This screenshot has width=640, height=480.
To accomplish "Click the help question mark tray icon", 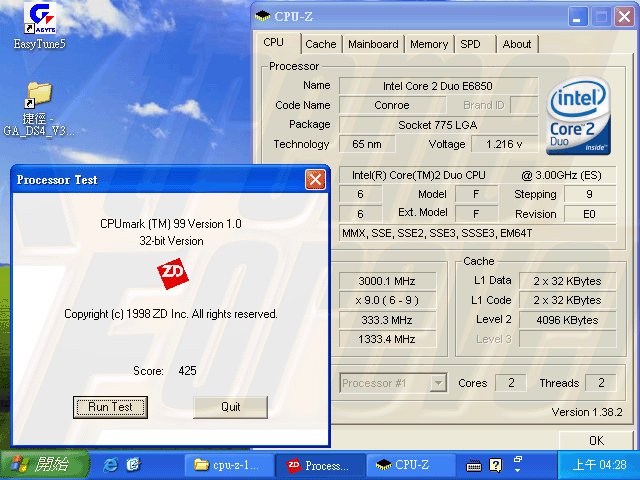I will (x=496, y=465).
